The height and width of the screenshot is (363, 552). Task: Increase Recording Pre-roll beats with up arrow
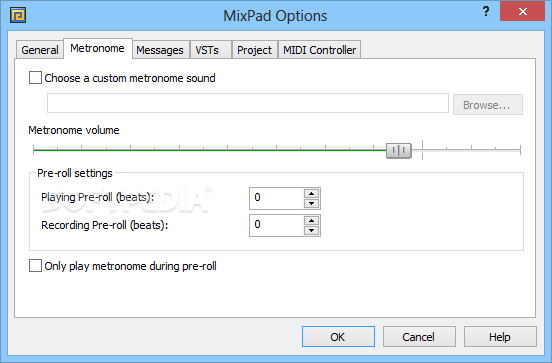point(311,220)
